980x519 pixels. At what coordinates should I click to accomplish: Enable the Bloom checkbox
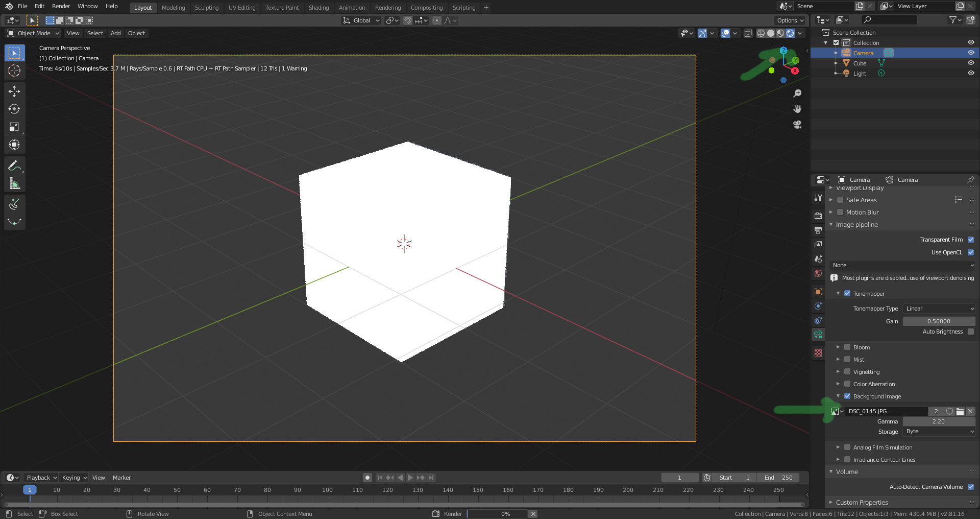pos(847,347)
